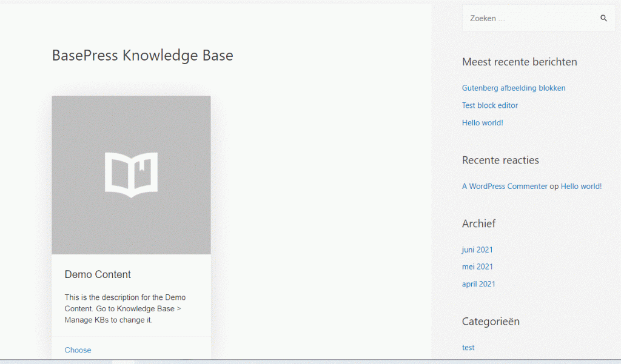Open the Gutenberg afbeelding blokken post

(x=514, y=88)
